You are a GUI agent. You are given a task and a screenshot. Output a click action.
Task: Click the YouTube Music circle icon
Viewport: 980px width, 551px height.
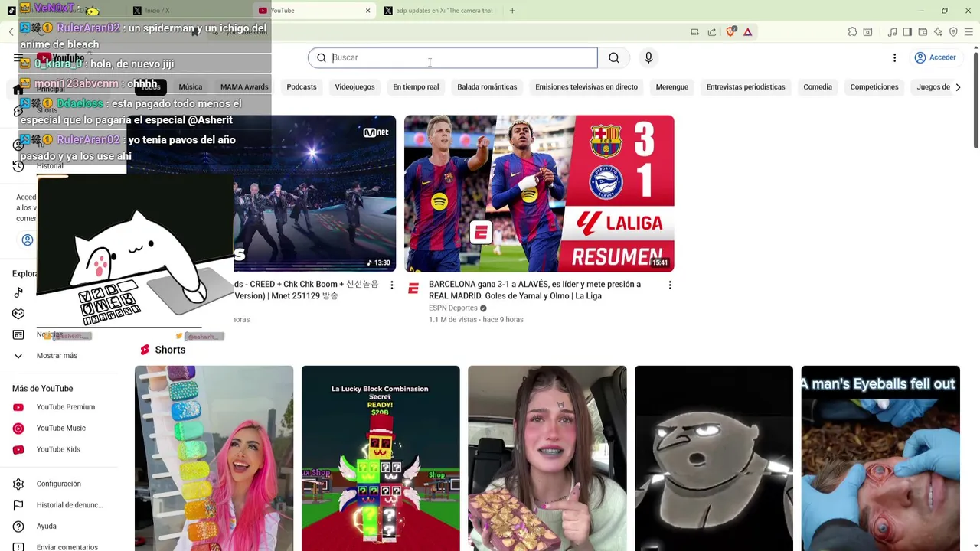coord(18,429)
